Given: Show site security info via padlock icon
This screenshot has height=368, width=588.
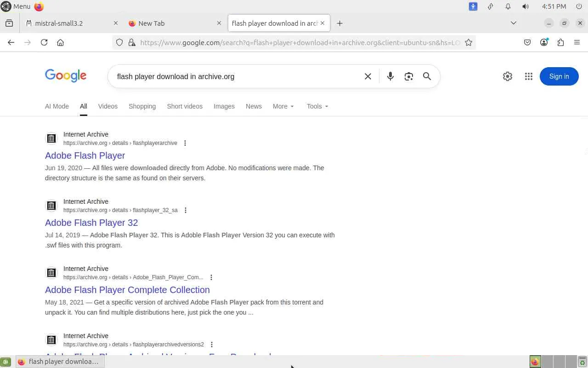Looking at the screenshot, I should (132, 42).
